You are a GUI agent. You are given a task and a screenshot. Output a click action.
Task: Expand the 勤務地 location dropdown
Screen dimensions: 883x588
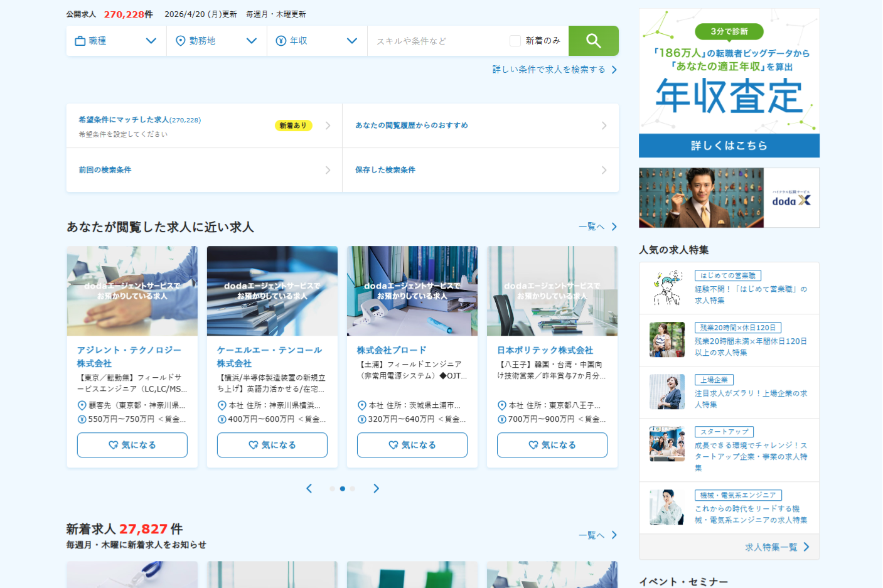(217, 41)
